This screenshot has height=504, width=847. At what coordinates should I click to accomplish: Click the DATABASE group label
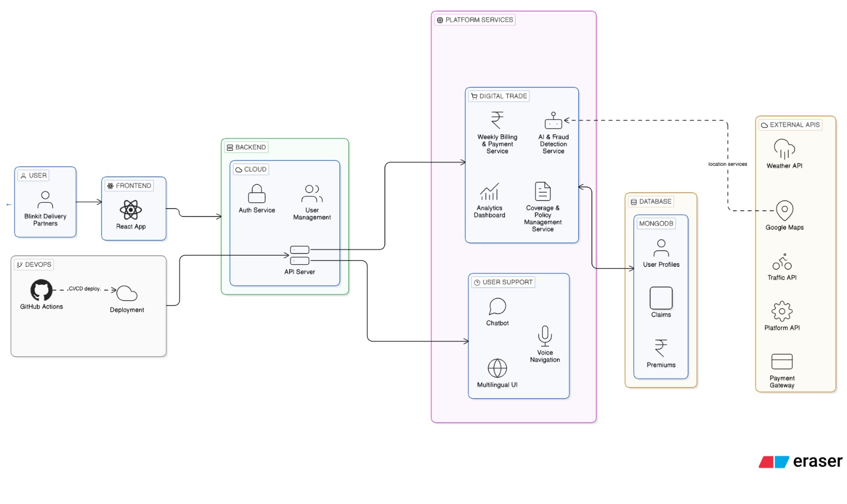point(651,202)
